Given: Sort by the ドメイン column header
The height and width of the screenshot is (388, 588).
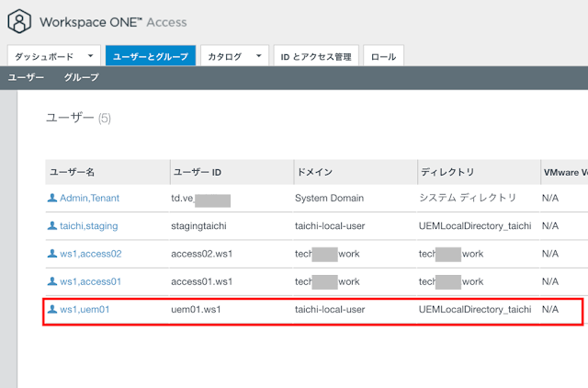Looking at the screenshot, I should click(356, 172).
